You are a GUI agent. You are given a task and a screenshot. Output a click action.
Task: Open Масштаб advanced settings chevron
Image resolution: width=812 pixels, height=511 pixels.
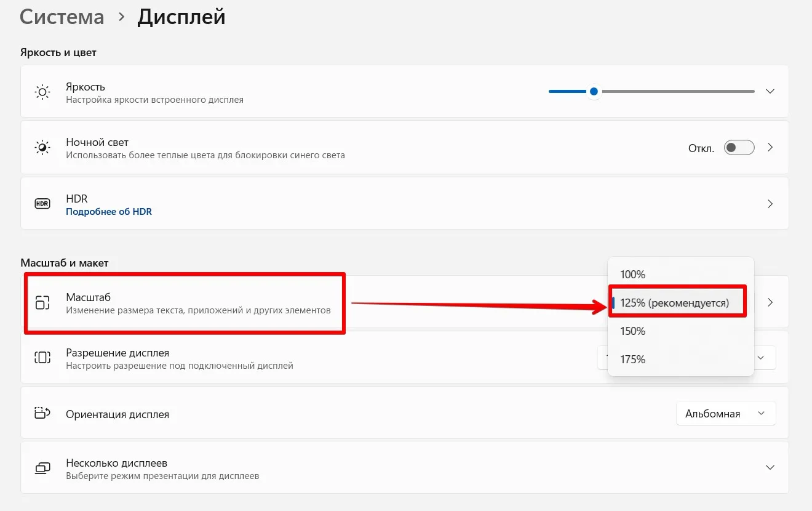770,302
